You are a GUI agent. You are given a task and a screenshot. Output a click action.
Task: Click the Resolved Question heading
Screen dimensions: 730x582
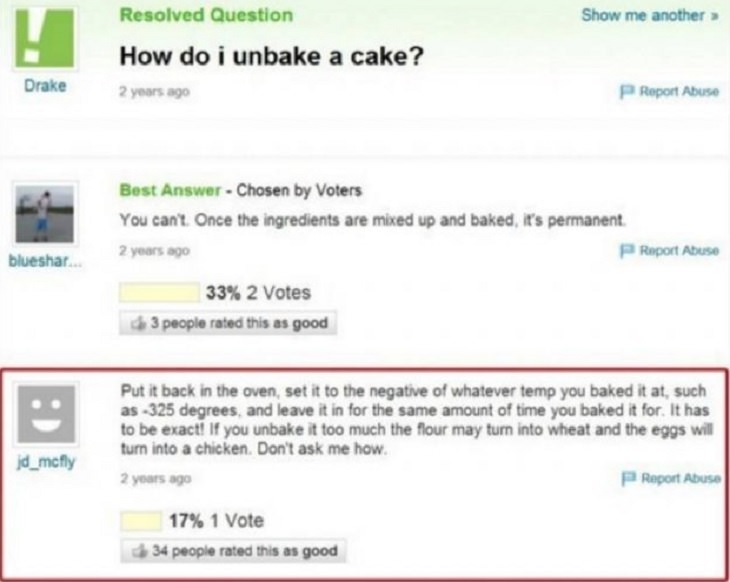click(x=206, y=15)
